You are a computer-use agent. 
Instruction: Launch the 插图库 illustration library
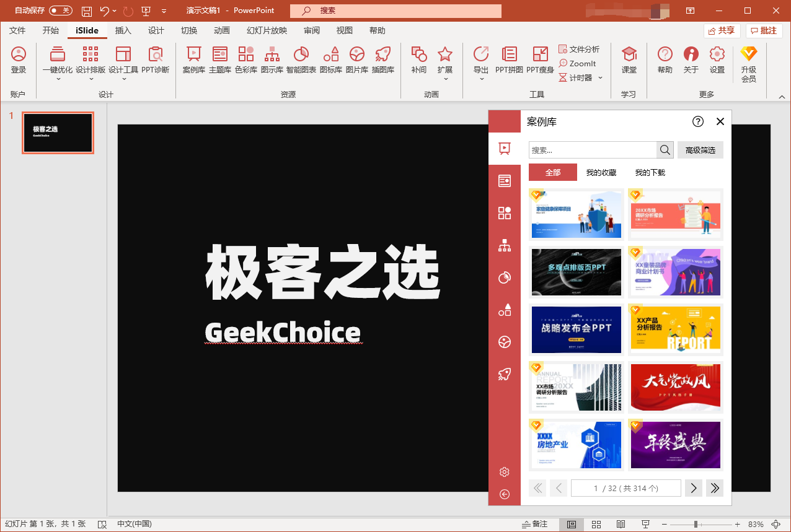[382, 60]
